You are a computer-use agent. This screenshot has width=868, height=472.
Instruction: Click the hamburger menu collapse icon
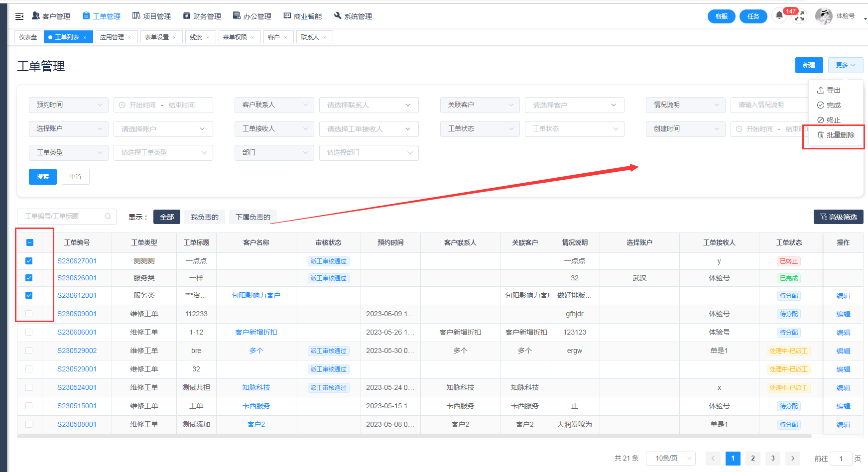(x=19, y=16)
